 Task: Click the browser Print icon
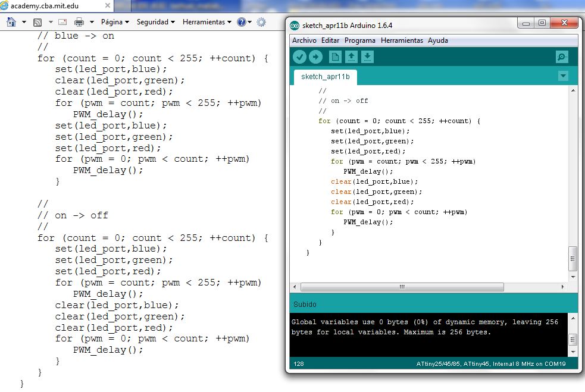click(79, 22)
